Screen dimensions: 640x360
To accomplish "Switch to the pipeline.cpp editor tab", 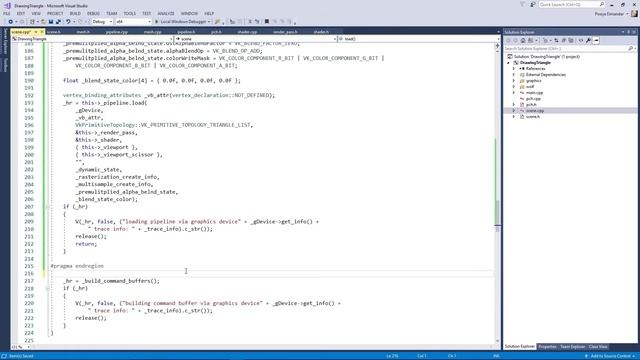I will coord(117,32).
